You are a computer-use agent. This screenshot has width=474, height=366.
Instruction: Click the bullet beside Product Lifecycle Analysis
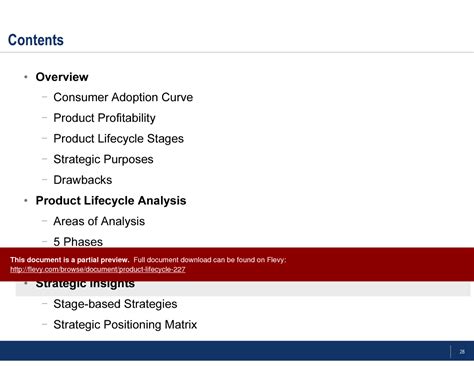(x=26, y=201)
